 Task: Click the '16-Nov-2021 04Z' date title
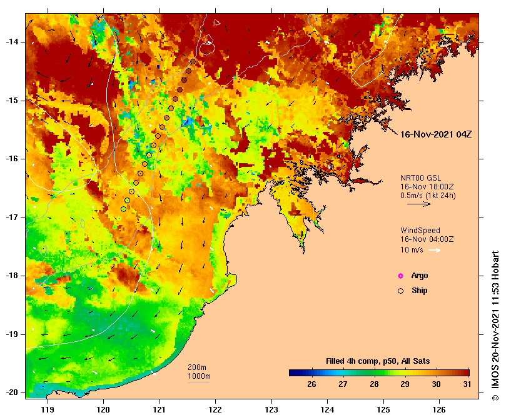pyautogui.click(x=436, y=134)
